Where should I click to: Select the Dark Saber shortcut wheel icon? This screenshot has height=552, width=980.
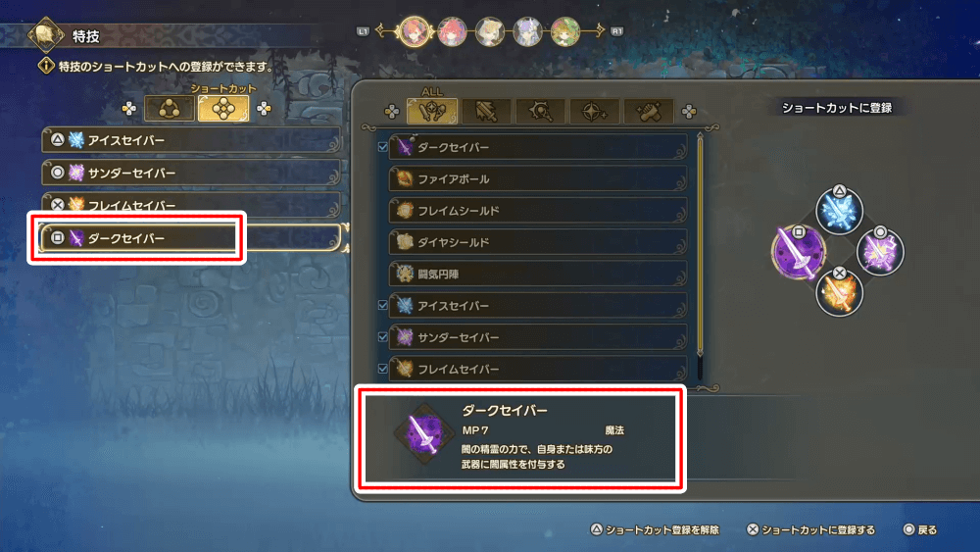tap(798, 252)
